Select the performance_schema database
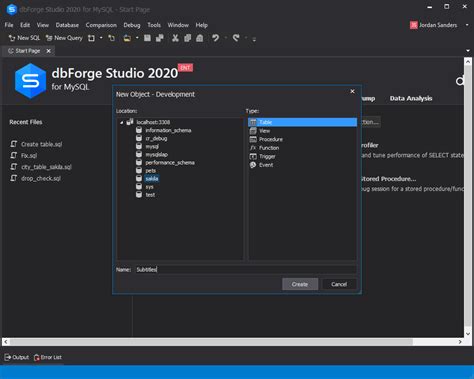This screenshot has width=474, height=379. click(170, 163)
